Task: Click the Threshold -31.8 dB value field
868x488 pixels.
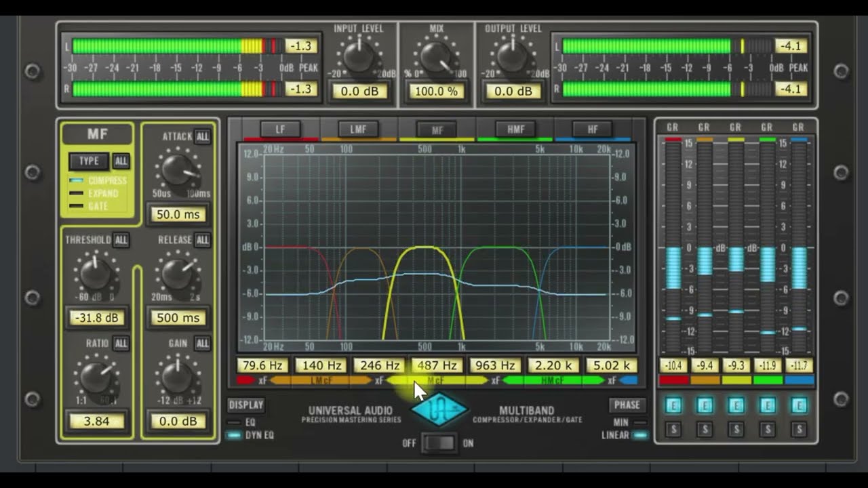Action: coord(96,318)
